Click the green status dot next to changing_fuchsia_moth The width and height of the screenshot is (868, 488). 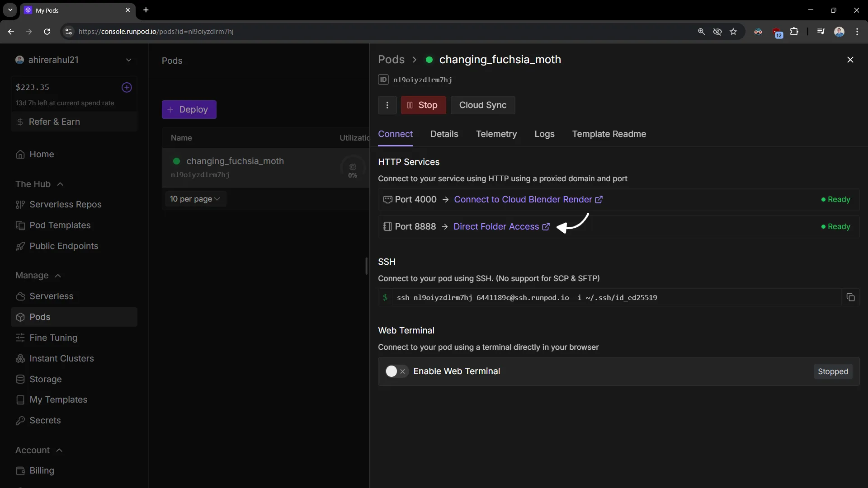tap(429, 60)
